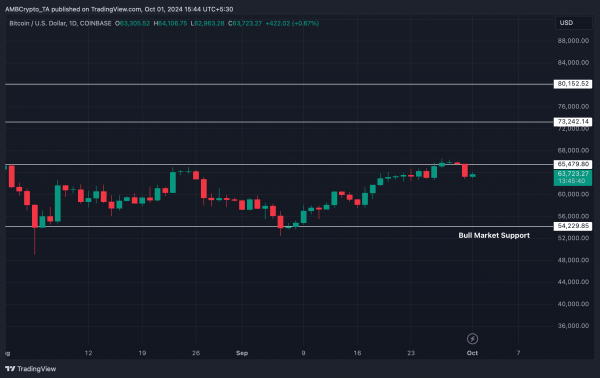Click the low value L62,963.28 in header
The image size is (600, 378).
tap(207, 23)
